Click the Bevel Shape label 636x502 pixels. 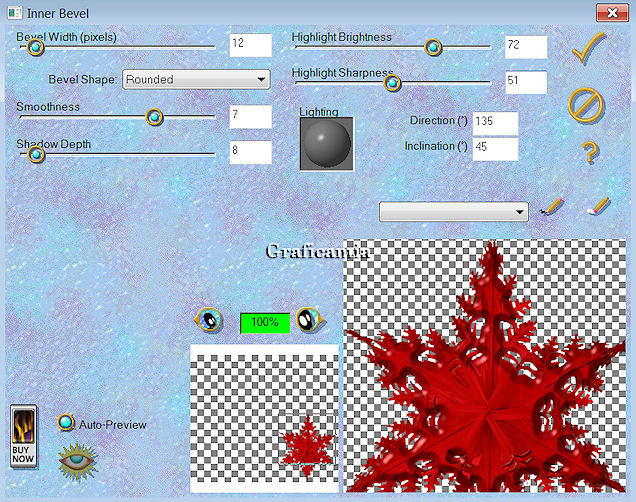click(x=82, y=79)
